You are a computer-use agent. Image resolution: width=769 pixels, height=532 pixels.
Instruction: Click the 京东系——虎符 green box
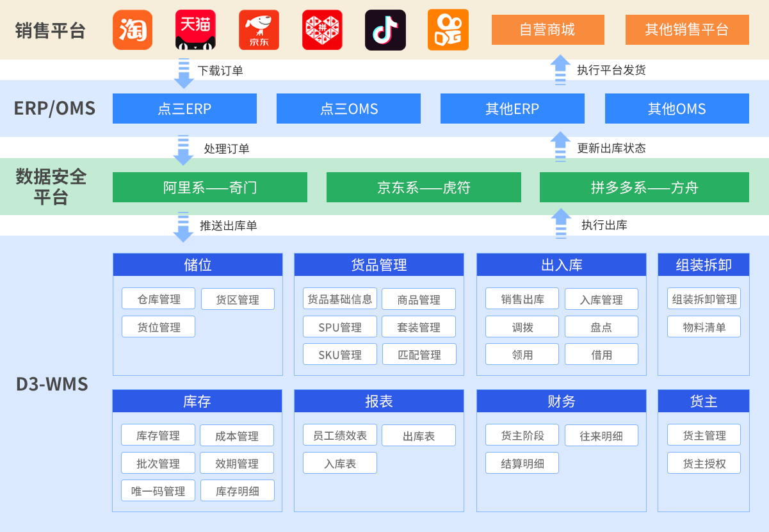click(424, 187)
